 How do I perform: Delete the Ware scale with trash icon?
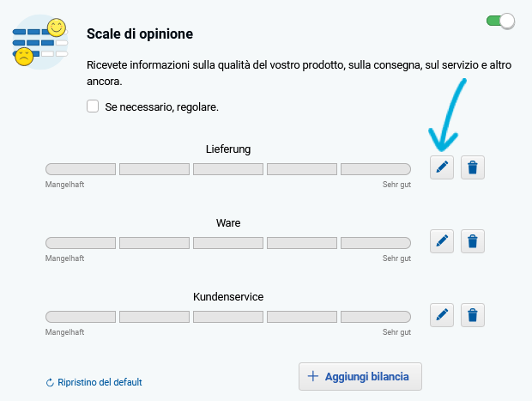(472, 241)
